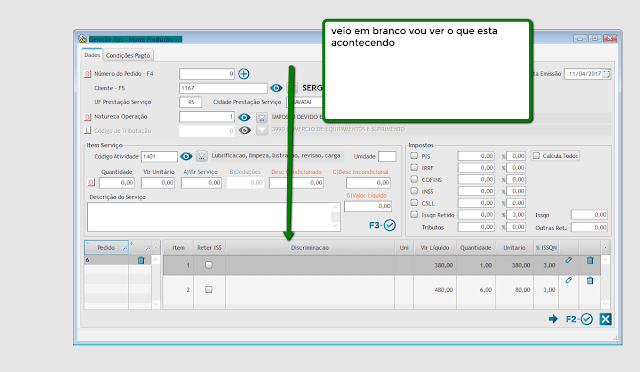Click the application icon in title bar
Screen dimensions: 640x372
[83, 39]
